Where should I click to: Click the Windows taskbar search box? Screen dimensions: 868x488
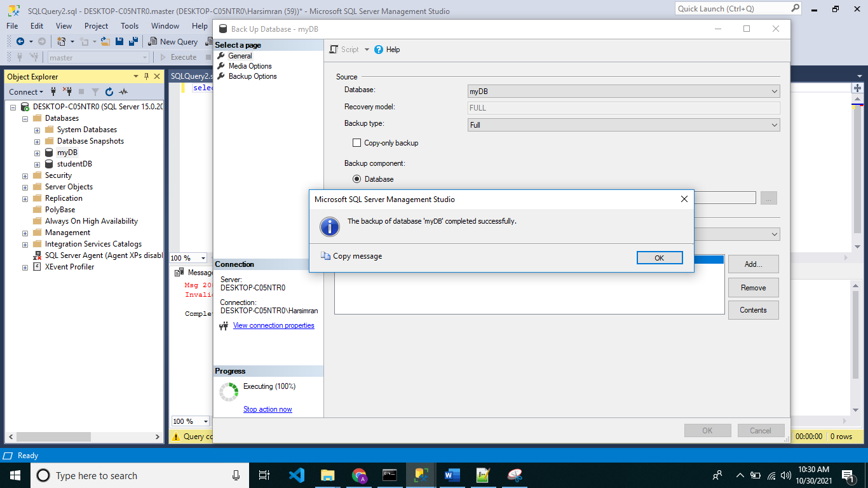pyautogui.click(x=139, y=475)
